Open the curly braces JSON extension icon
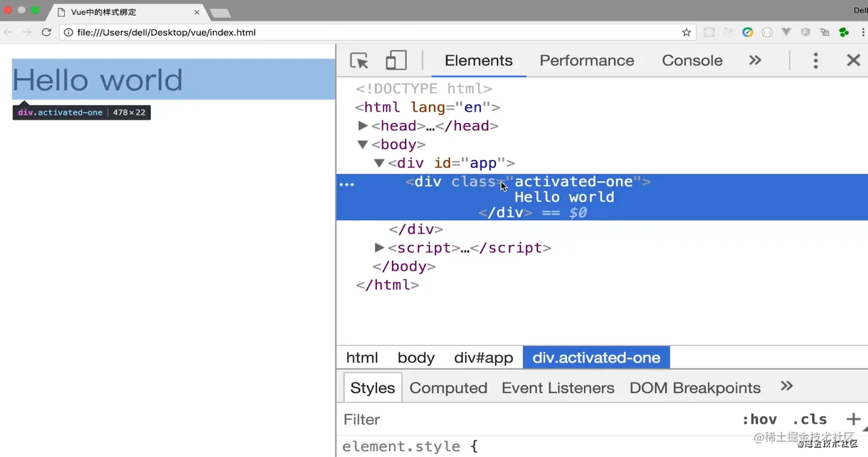This screenshot has width=868, height=457. (x=767, y=32)
